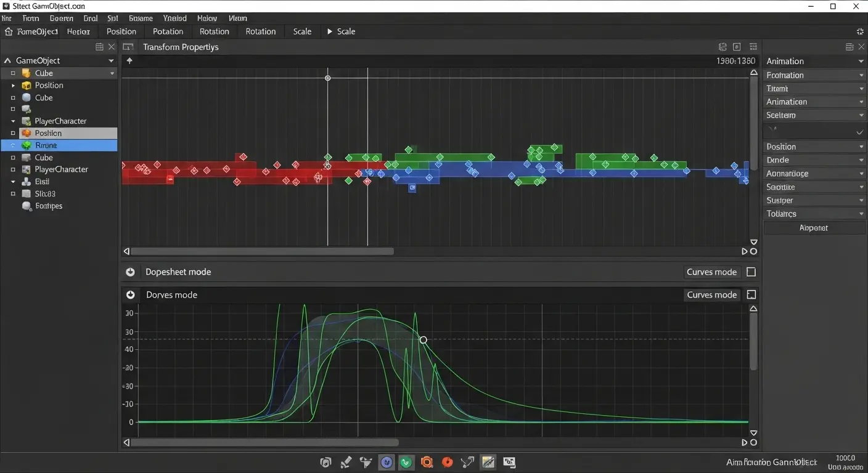Select the red circle record icon

[448, 462]
